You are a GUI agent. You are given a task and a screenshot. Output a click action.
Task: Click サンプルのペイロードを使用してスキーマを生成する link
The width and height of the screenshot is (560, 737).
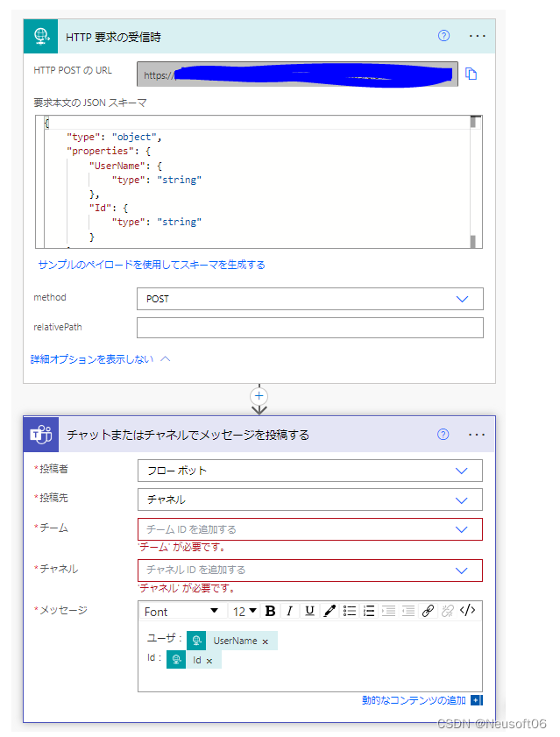(x=152, y=265)
